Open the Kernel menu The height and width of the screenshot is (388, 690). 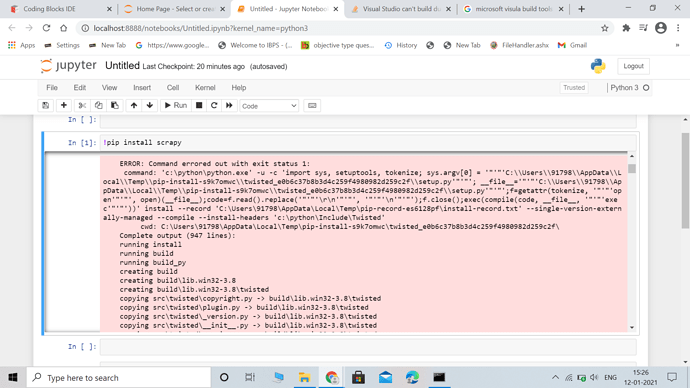205,88
